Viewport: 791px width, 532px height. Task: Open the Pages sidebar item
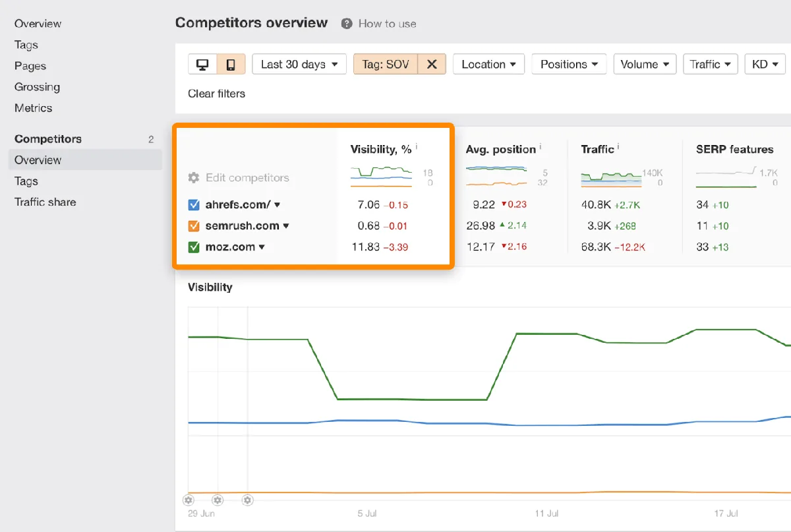click(30, 66)
